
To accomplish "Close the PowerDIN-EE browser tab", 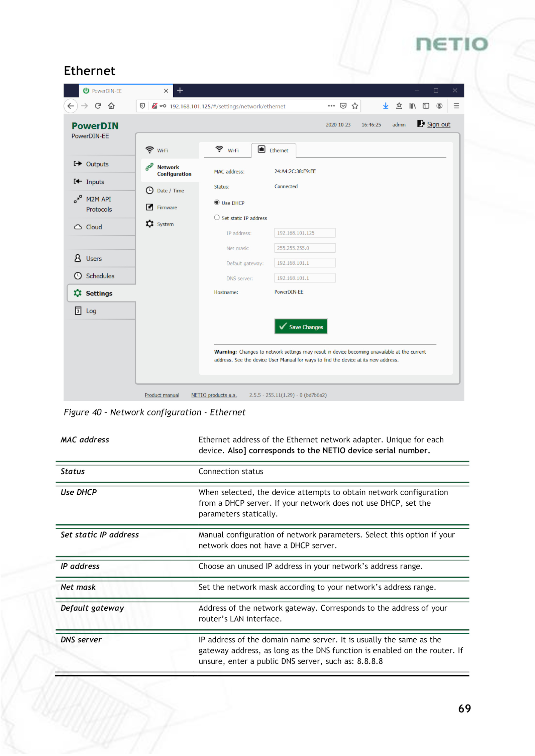I will (x=166, y=91).
